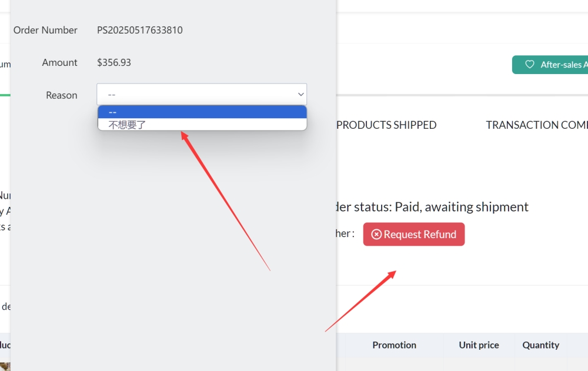The height and width of the screenshot is (371, 588).
Task: Click the Request Refund button
Action: [413, 235]
